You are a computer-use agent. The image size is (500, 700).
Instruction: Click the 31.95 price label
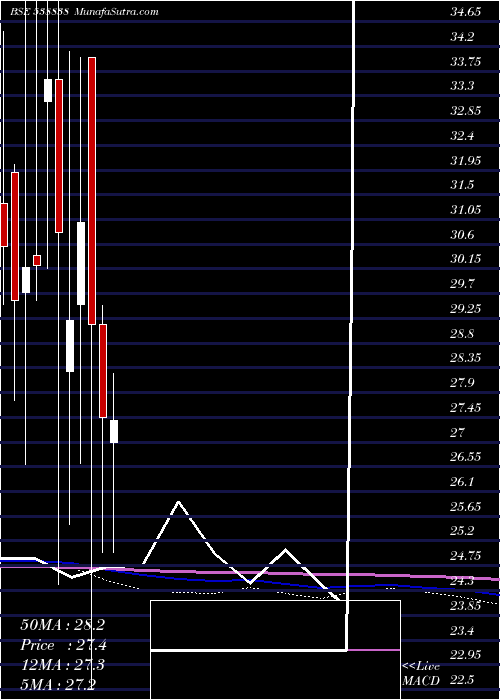click(466, 161)
